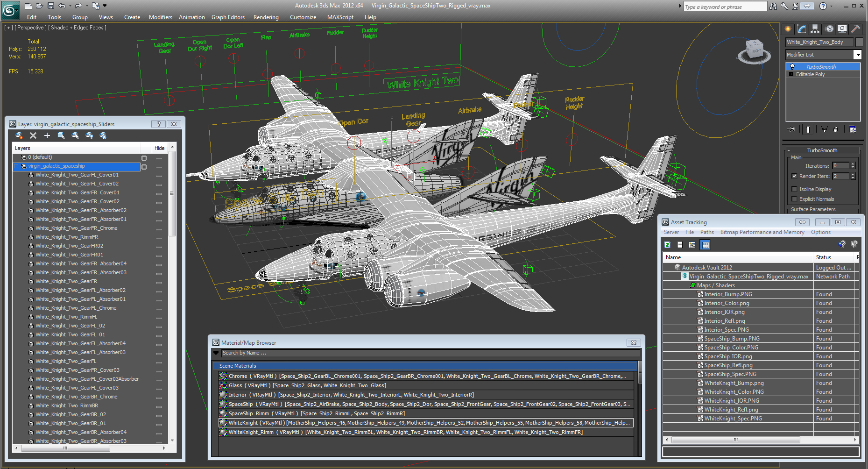Click Create New Layer icon
This screenshot has width=868, height=469.
coord(19,135)
